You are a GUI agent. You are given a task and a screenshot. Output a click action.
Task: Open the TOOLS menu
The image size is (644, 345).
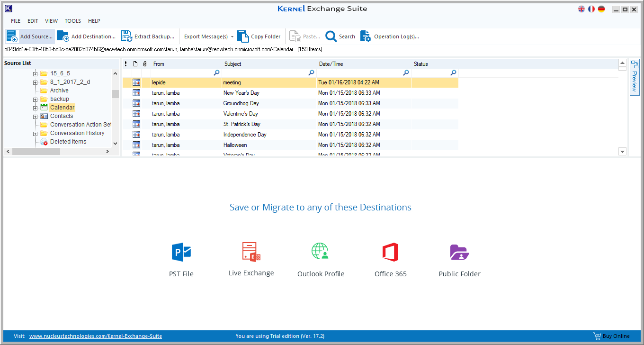[73, 21]
